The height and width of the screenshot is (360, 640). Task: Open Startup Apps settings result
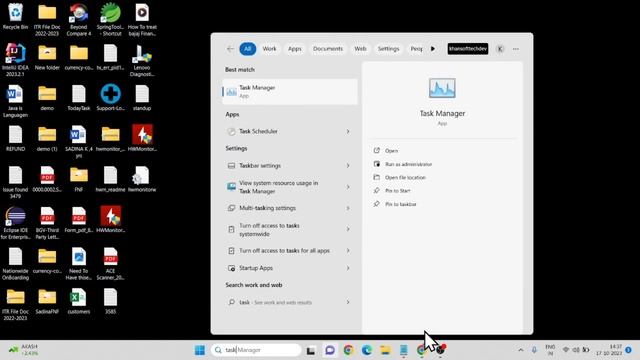[290, 268]
